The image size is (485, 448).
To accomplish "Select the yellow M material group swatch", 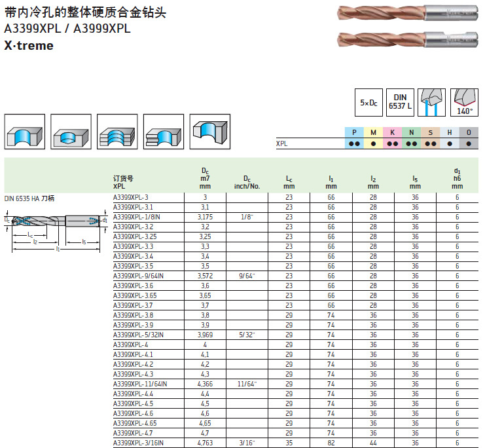I will (x=373, y=133).
